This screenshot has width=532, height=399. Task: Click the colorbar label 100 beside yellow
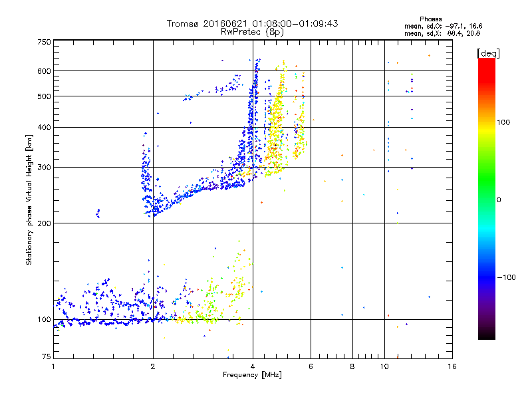point(503,122)
